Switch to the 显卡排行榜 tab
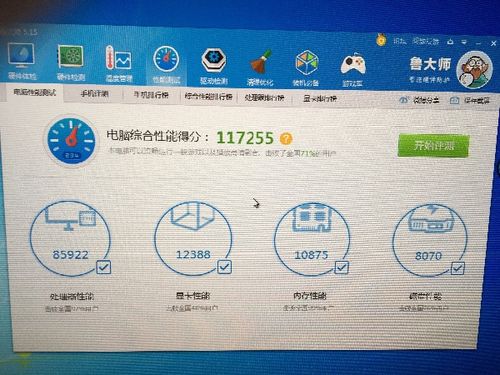This screenshot has width=500, height=375. tap(320, 99)
